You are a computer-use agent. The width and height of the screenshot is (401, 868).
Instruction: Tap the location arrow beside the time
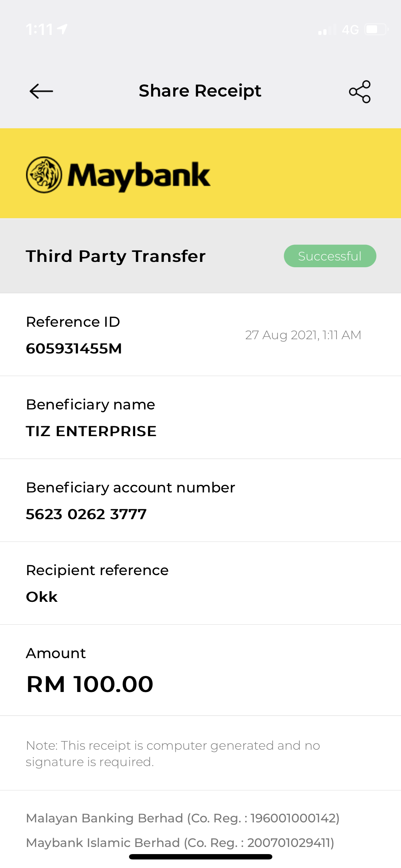point(63,29)
